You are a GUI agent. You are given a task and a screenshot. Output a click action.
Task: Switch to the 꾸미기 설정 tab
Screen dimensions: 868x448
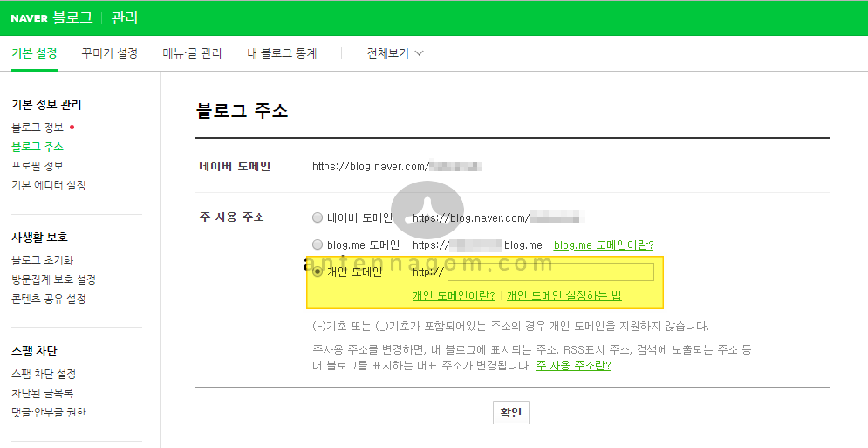coord(110,53)
